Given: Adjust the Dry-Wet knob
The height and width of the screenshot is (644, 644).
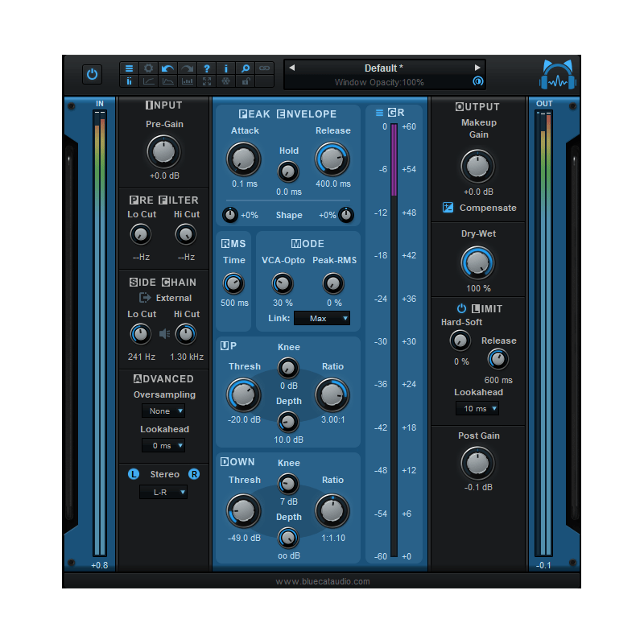Looking at the screenshot, I should tap(477, 262).
